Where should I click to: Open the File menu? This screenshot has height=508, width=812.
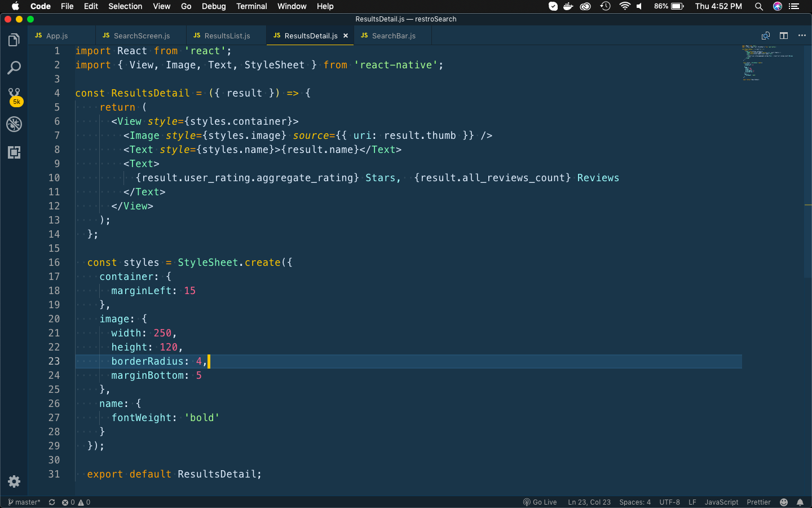[67, 6]
